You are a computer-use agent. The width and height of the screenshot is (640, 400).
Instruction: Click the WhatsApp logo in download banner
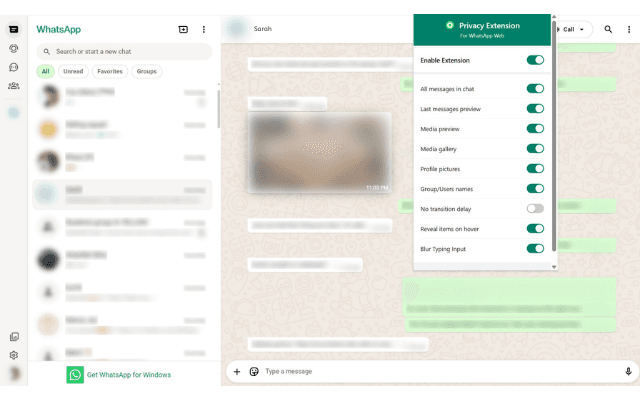click(75, 375)
